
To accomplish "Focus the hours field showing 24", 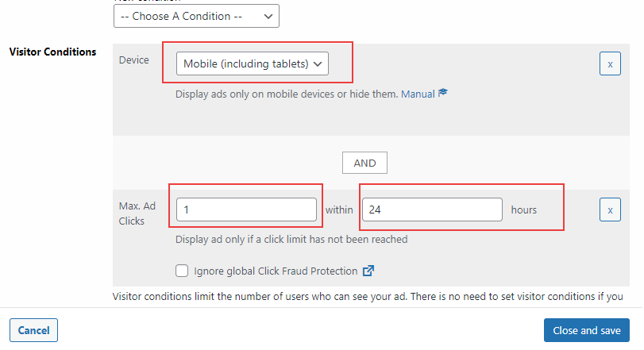I will point(432,210).
